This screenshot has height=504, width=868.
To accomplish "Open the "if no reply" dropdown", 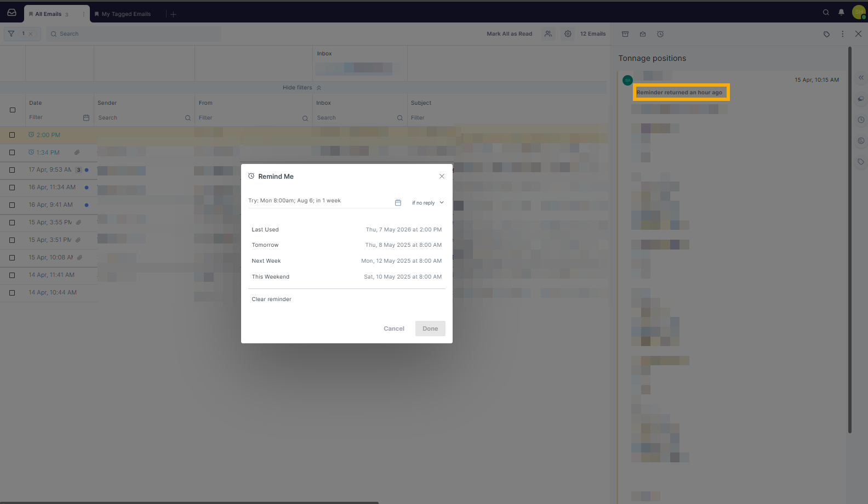I will click(428, 203).
